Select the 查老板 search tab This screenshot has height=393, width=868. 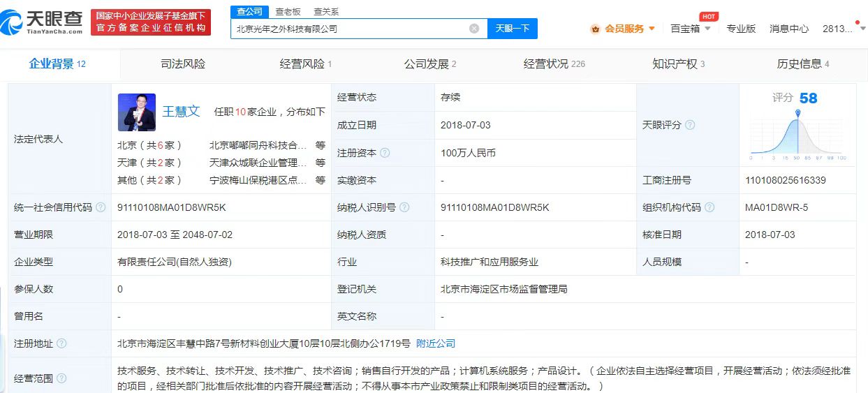288,11
